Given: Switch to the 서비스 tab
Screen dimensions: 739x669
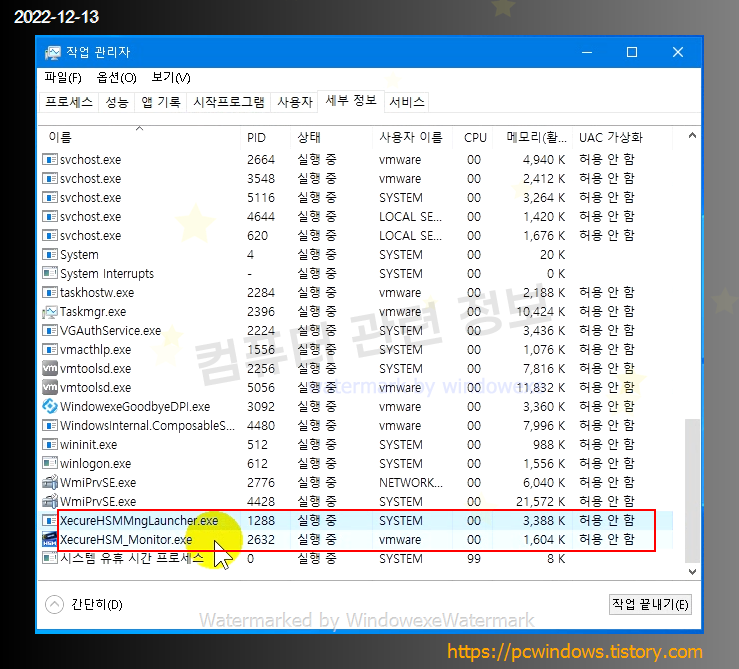Looking at the screenshot, I should point(407,102).
